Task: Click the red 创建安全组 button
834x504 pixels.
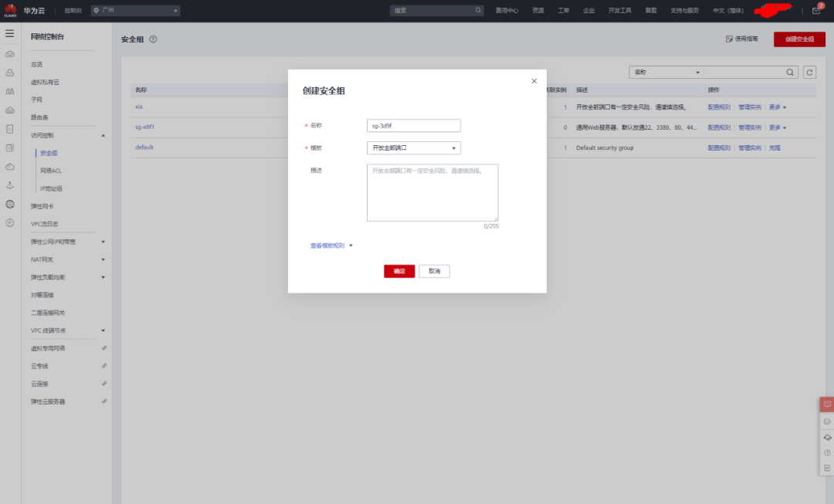Action: (799, 39)
